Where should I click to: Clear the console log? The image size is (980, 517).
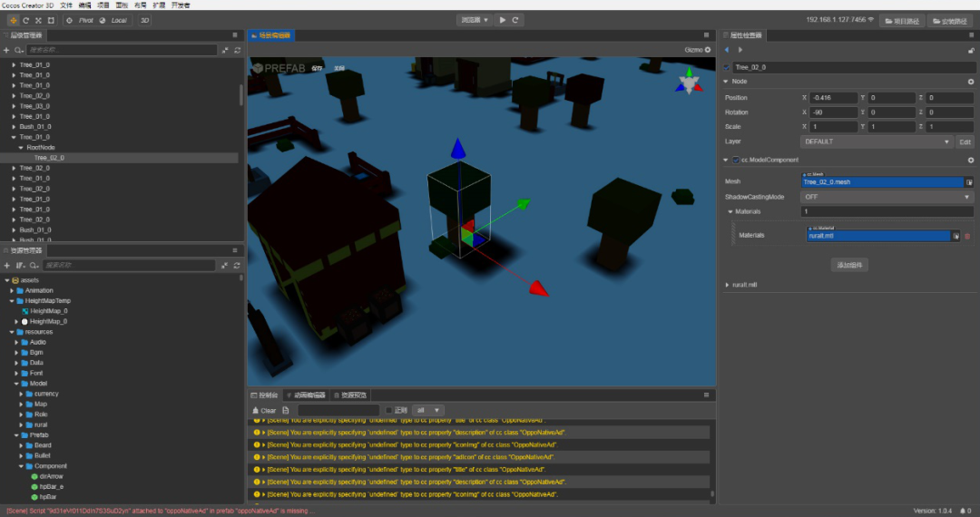click(264, 410)
